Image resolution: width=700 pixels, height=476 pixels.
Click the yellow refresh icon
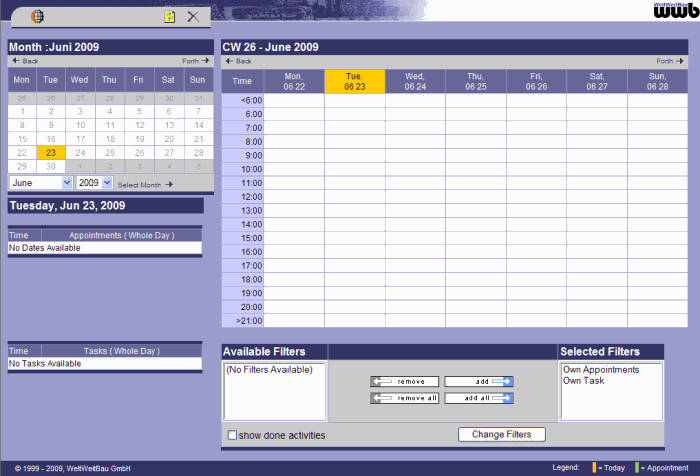[x=169, y=16]
